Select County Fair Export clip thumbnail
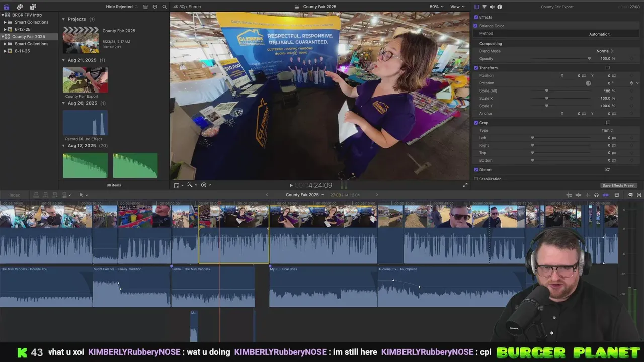 tap(85, 80)
